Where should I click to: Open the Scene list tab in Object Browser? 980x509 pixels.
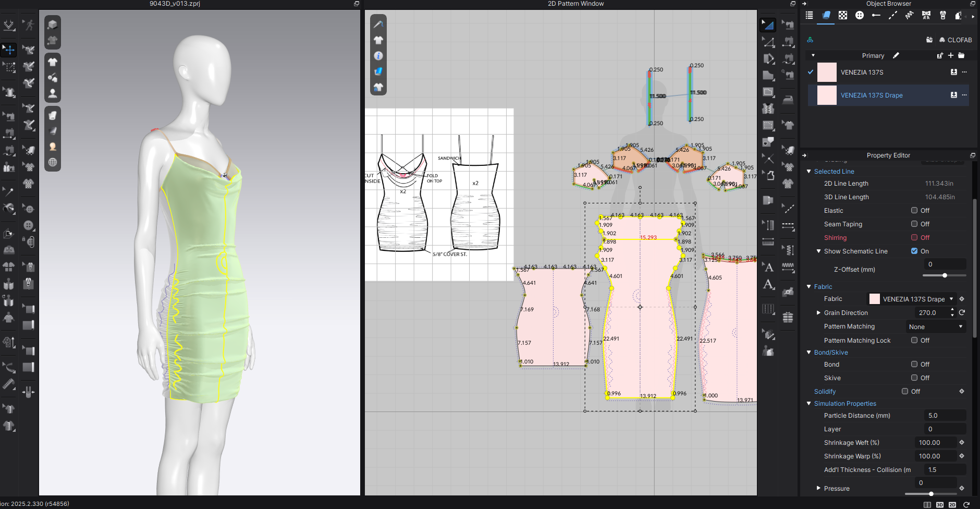809,15
